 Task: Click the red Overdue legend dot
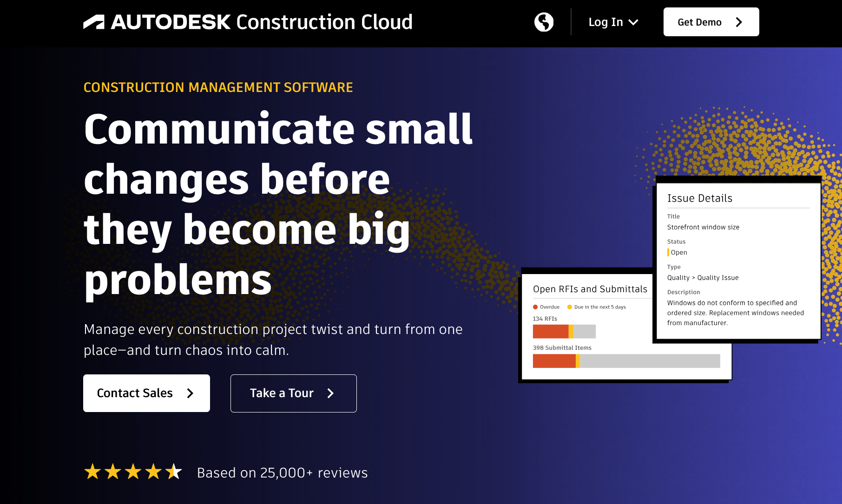click(535, 307)
